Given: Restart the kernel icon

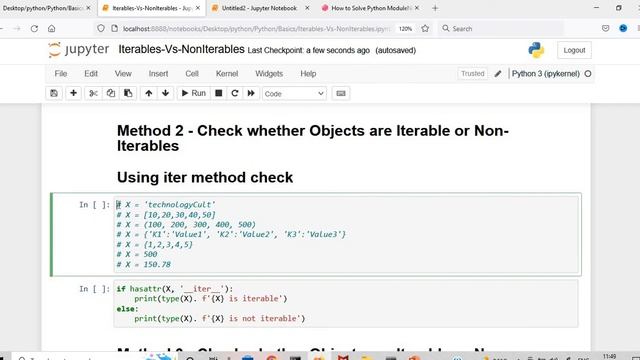Looking at the screenshot, I should tap(235, 93).
